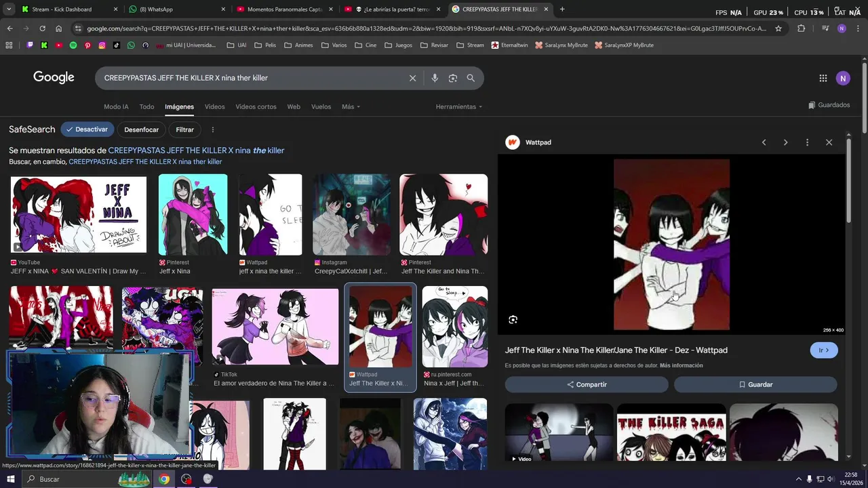Select the Desactivar SafeSearch option
The width and height of the screenshot is (868, 488).
pyautogui.click(x=87, y=129)
